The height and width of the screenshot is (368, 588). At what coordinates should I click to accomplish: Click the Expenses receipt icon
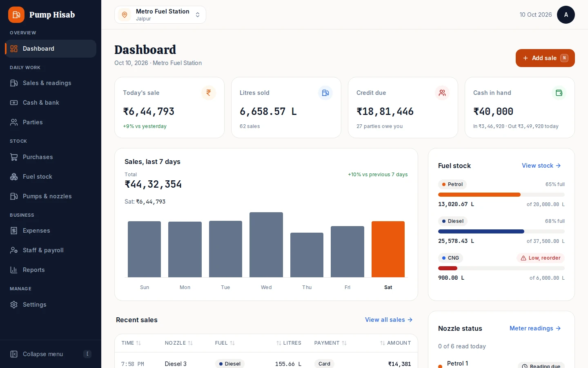tap(14, 231)
